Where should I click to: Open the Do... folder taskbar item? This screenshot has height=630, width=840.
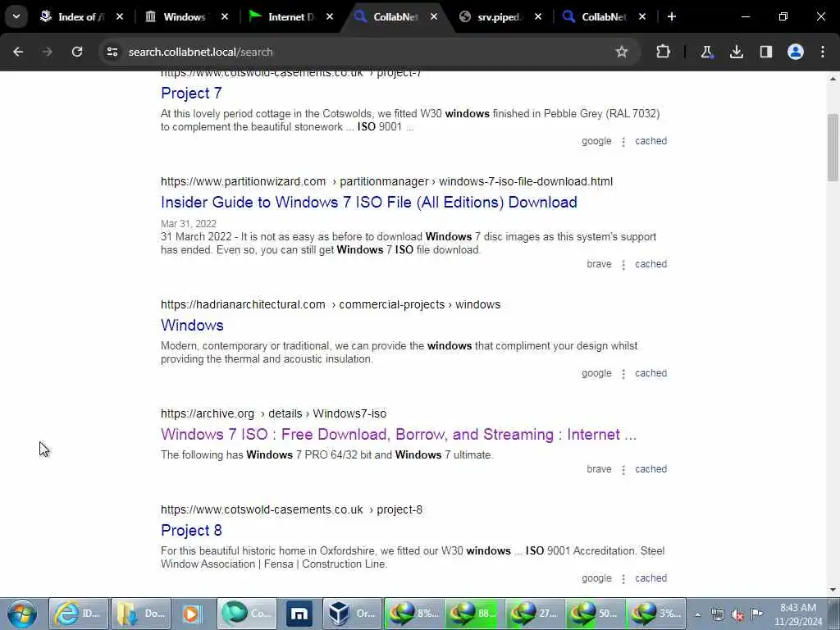coord(141,614)
